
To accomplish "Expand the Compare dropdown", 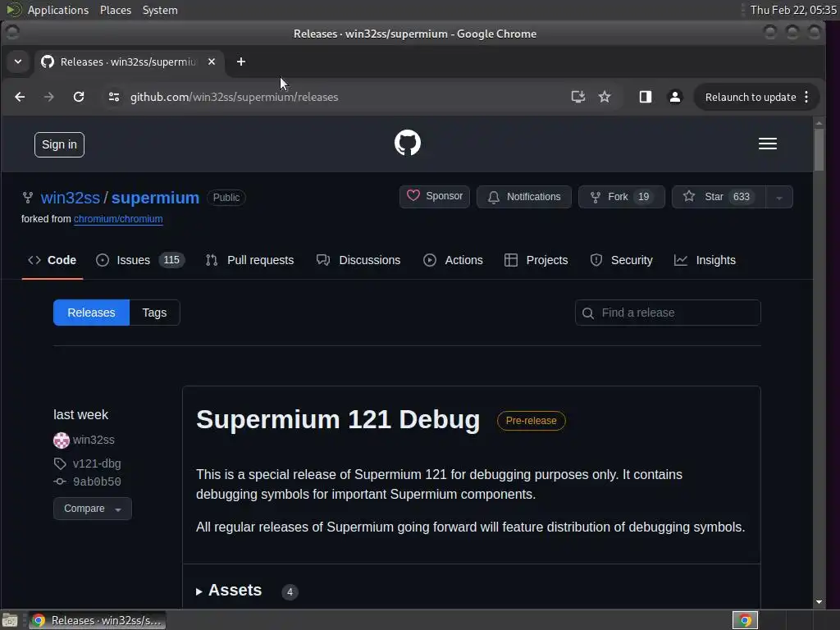I will (x=92, y=509).
